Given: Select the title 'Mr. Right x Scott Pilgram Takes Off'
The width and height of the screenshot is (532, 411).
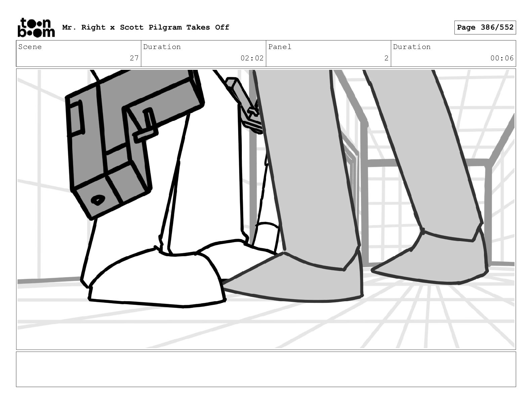Looking at the screenshot, I should pos(146,27).
